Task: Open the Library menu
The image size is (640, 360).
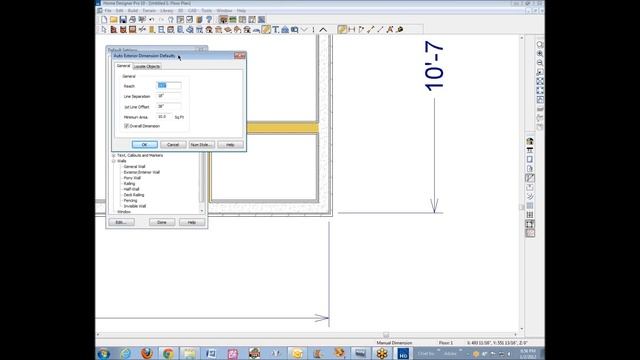Action: (x=167, y=11)
